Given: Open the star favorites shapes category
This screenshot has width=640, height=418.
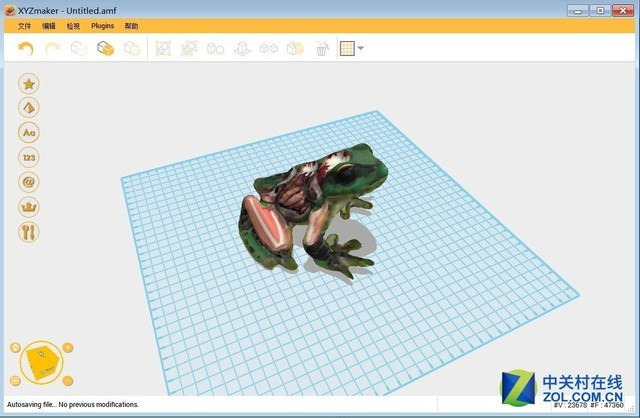Looking at the screenshot, I should (30, 83).
